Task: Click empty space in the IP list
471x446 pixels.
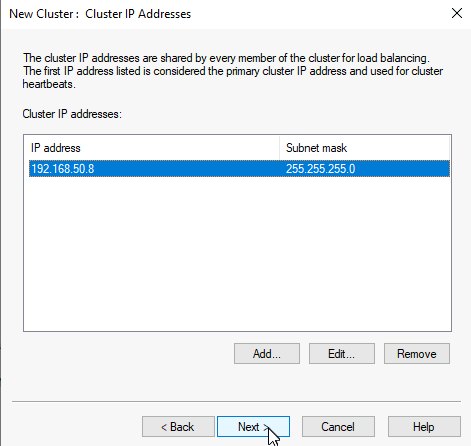Action: point(237,253)
